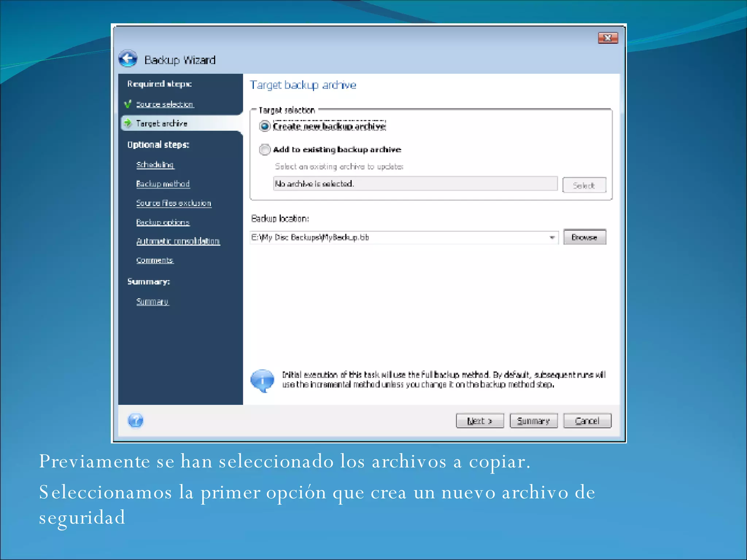747x560 pixels.
Task: Open the Summary link in sidebar
Action: click(x=152, y=302)
